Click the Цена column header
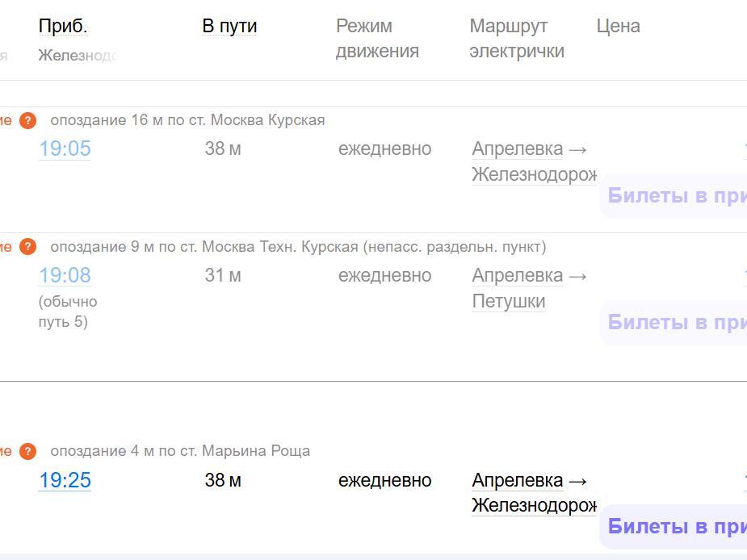Image resolution: width=747 pixels, height=560 pixels. pyautogui.click(x=618, y=26)
